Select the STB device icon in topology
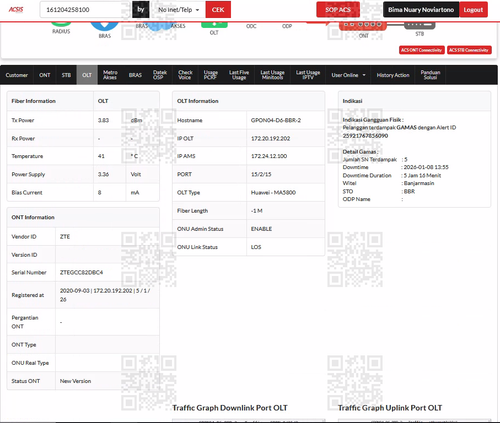This screenshot has width=500, height=423. (x=419, y=26)
